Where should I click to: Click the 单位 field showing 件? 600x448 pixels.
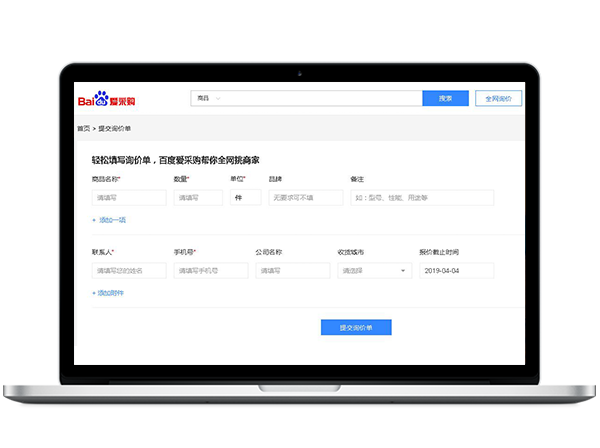245,198
